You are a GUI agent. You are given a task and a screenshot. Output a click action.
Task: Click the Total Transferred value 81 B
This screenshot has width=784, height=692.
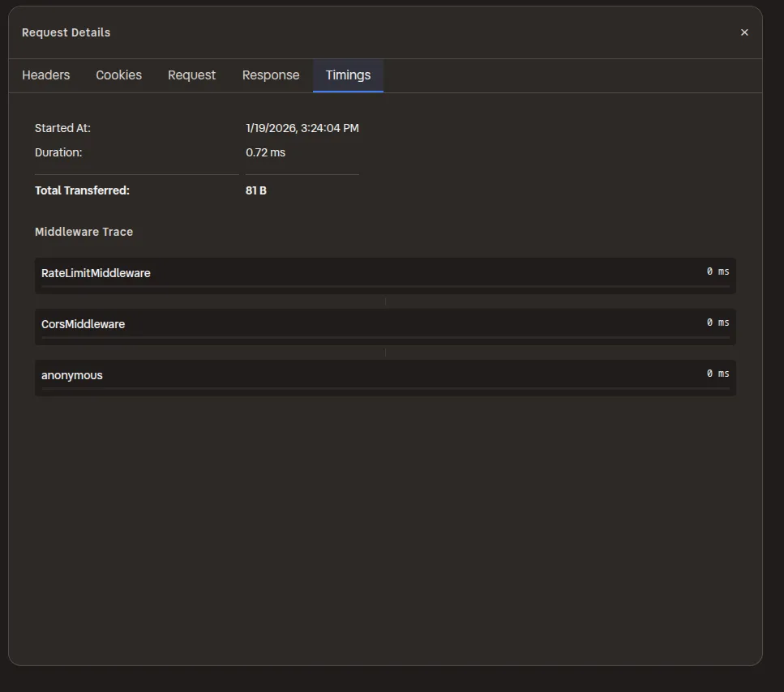(x=256, y=190)
